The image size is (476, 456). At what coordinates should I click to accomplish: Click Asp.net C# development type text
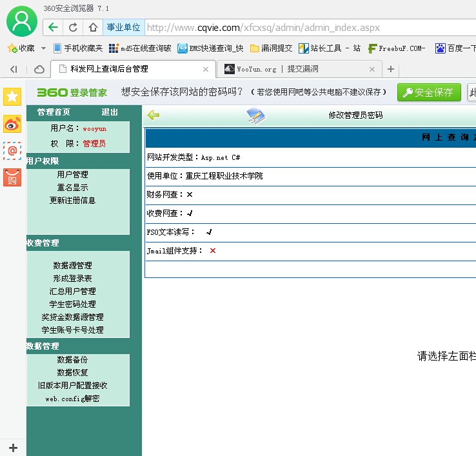[x=221, y=157]
